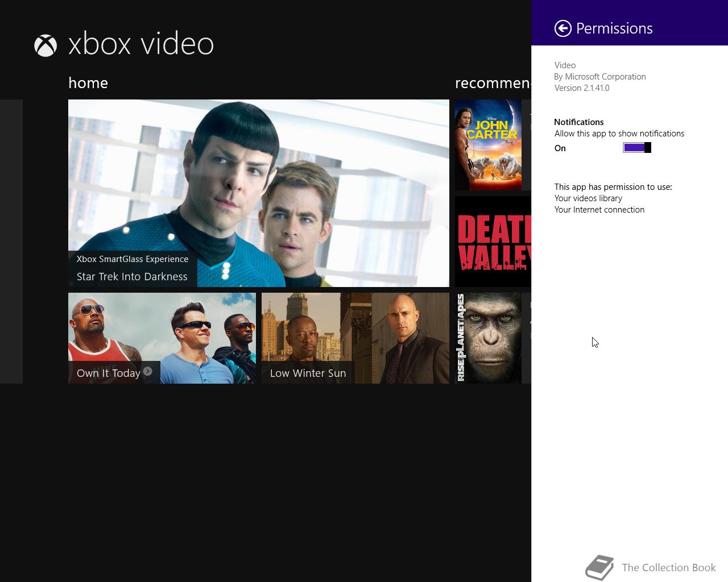
Task: Open the Own It Today tile
Action: point(162,338)
